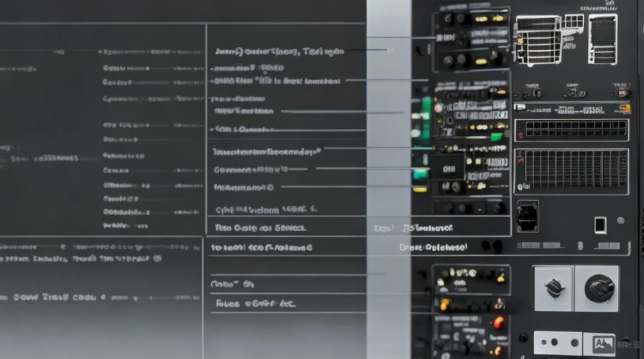Expand the large lower grid panel
Screen dimensions: 644x359
pos(572,171)
